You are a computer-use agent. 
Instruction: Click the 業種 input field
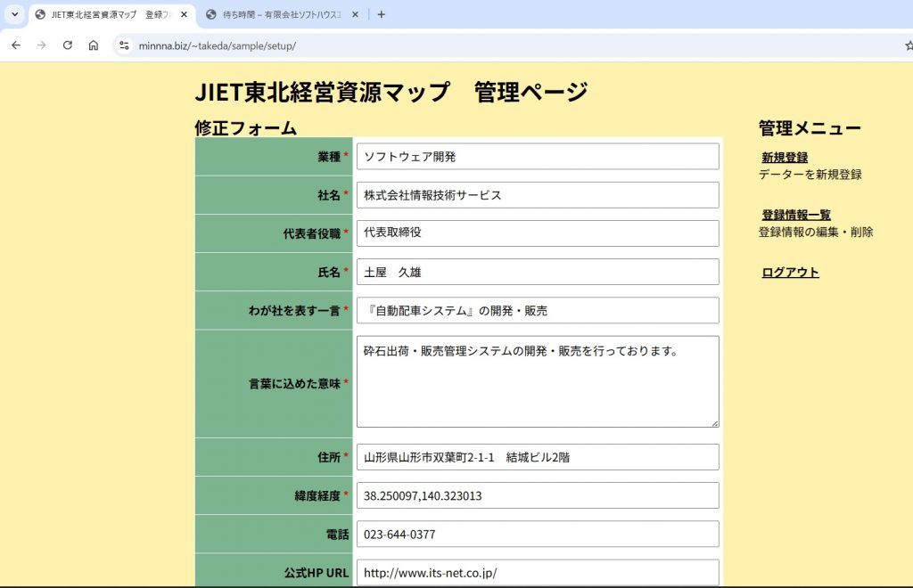click(x=538, y=157)
